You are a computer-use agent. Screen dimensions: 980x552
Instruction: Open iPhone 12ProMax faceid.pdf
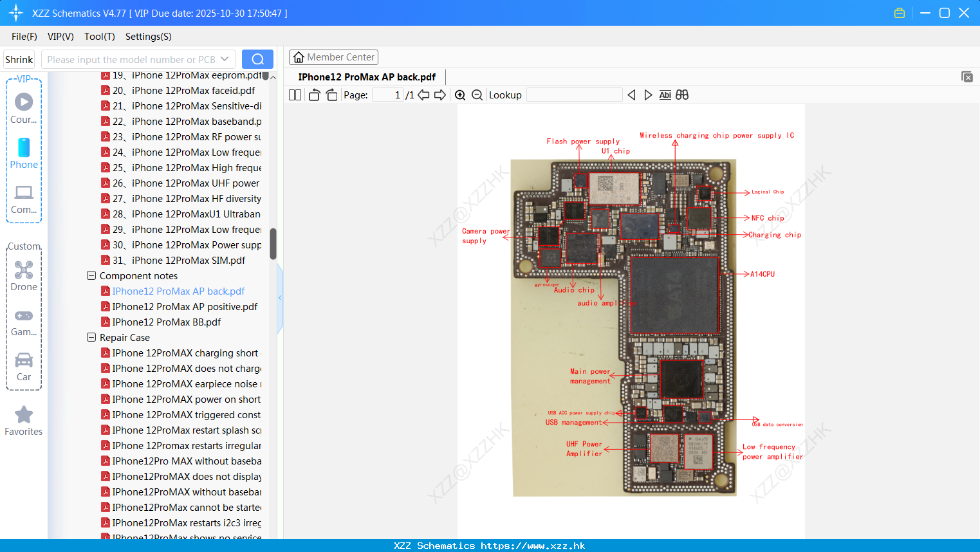pyautogui.click(x=178, y=90)
